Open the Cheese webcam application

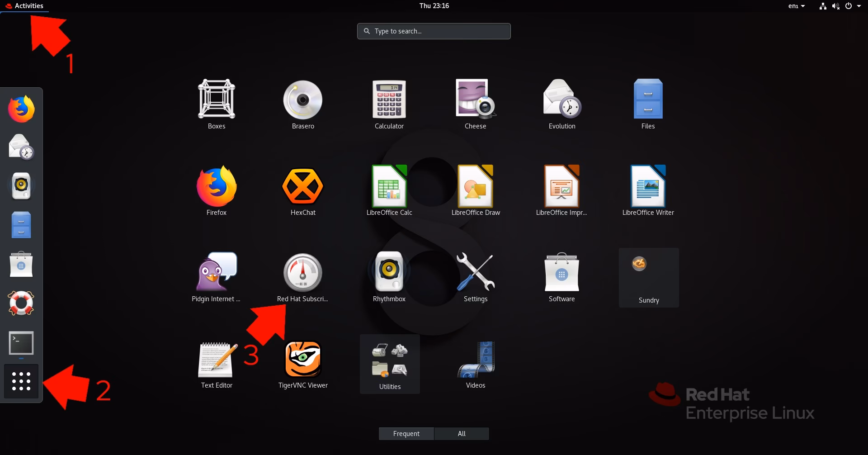[x=475, y=99]
